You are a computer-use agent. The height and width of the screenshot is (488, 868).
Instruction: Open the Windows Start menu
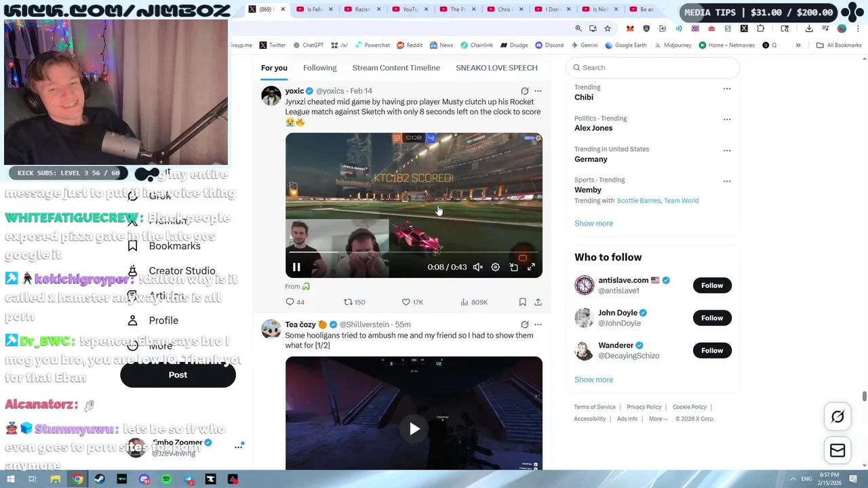(x=10, y=479)
